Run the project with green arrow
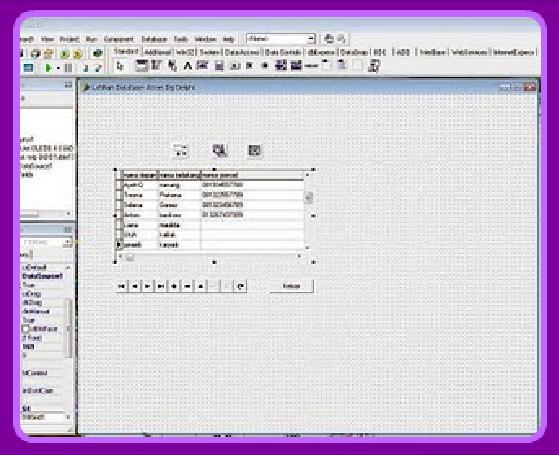 click(x=48, y=67)
